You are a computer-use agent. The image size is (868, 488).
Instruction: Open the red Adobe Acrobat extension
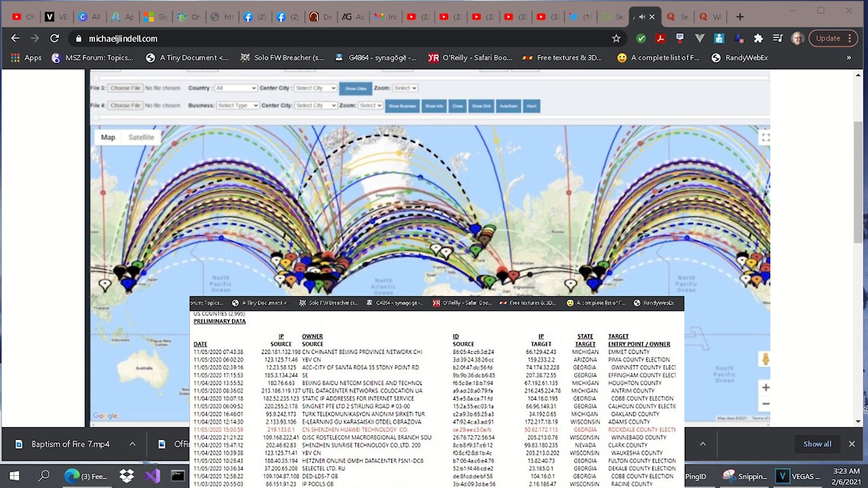[660, 39]
